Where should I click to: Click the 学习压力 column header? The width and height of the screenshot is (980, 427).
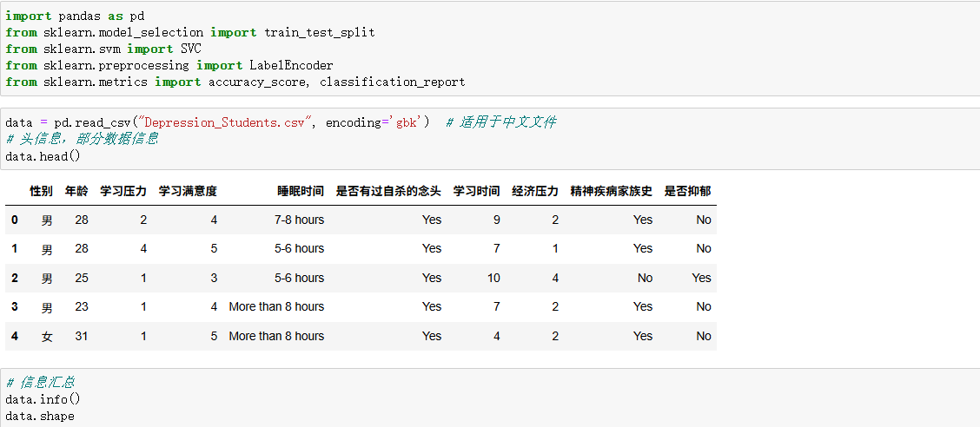pos(123,191)
